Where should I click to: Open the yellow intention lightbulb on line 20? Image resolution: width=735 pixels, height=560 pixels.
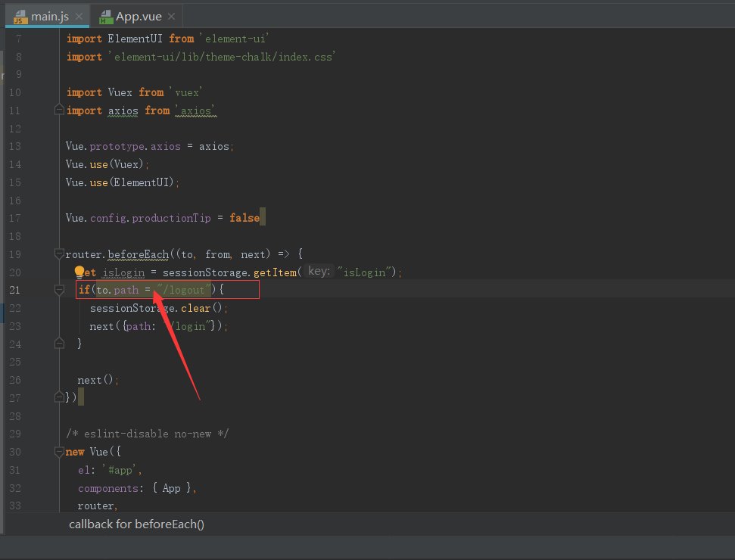(x=79, y=270)
